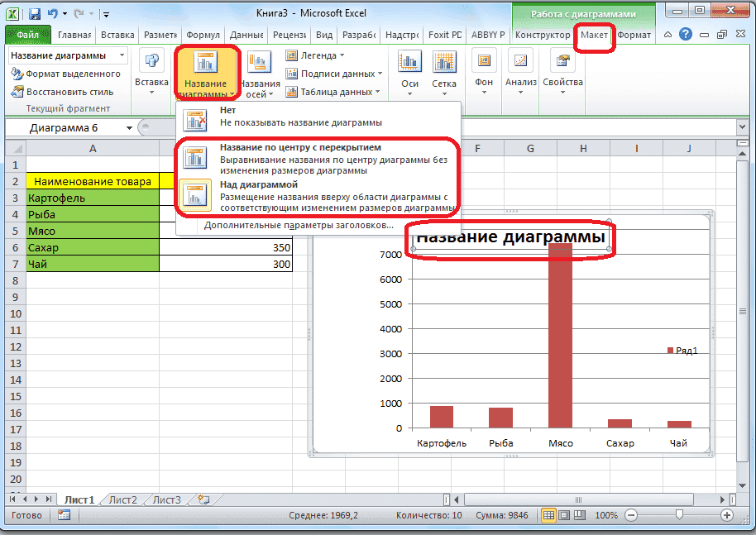Switch to Page Layout view in status bar
This screenshot has width=756, height=535.
(563, 515)
